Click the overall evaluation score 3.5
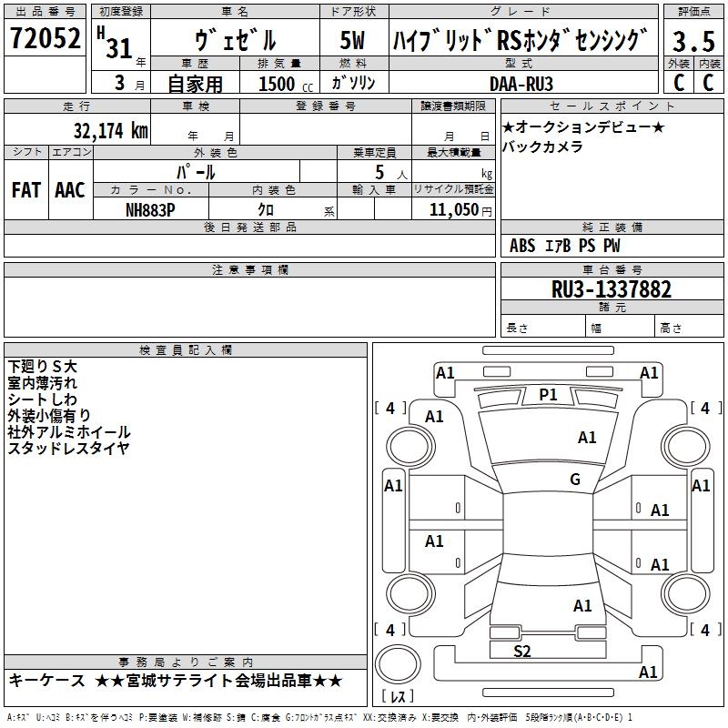 [x=693, y=41]
